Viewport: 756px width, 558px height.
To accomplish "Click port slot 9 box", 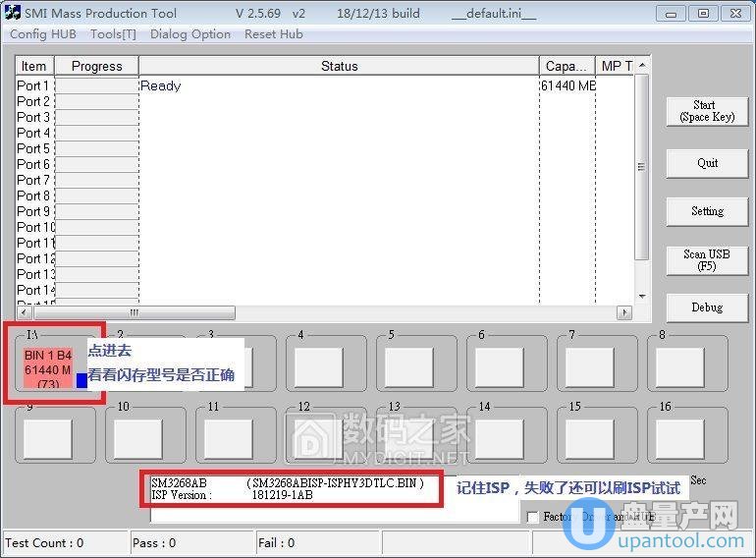I will click(48, 439).
